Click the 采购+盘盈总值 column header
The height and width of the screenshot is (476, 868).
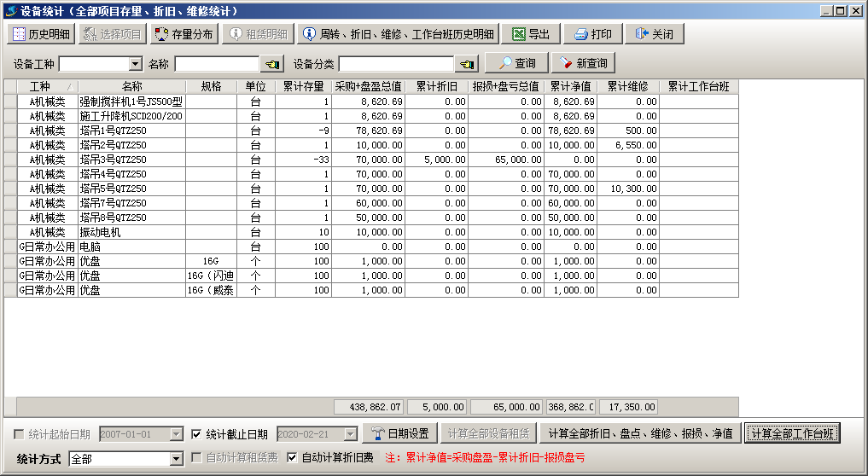click(368, 86)
